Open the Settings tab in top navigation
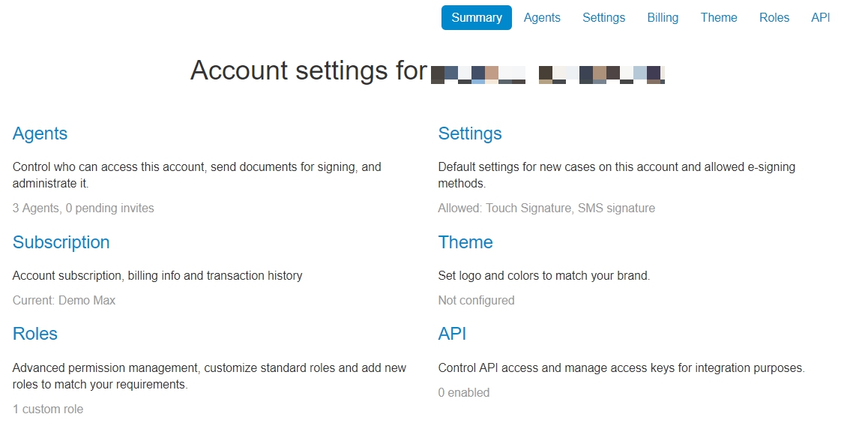 [603, 18]
